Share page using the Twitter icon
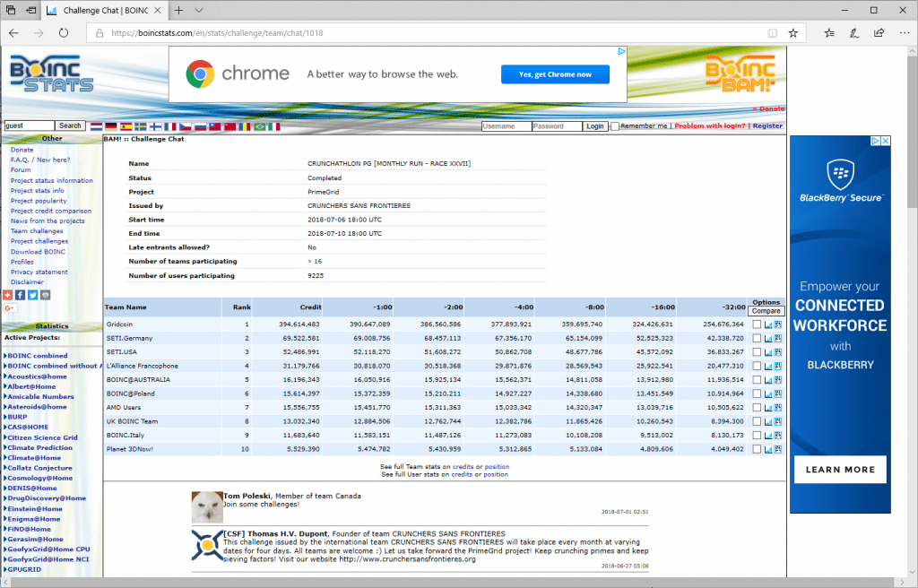The image size is (918, 588). 33,295
